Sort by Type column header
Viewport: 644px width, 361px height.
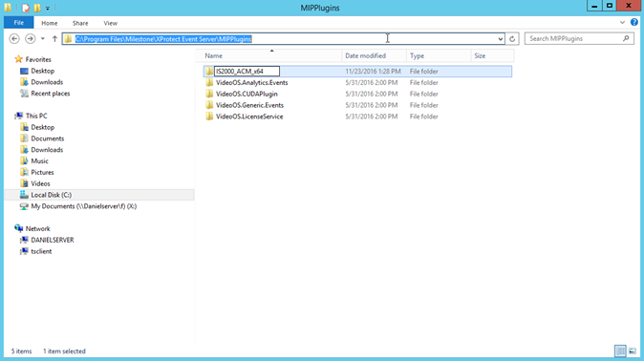tap(439, 55)
